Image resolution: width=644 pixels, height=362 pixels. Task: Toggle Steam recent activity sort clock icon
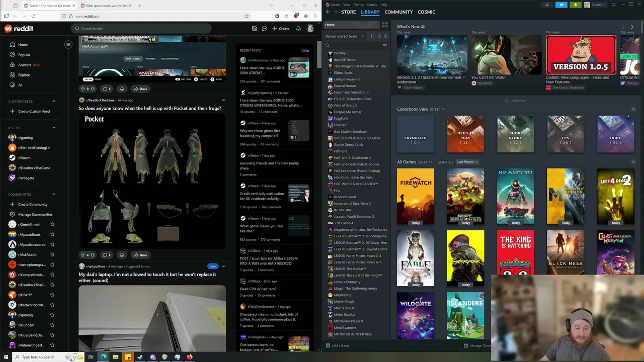379,36
